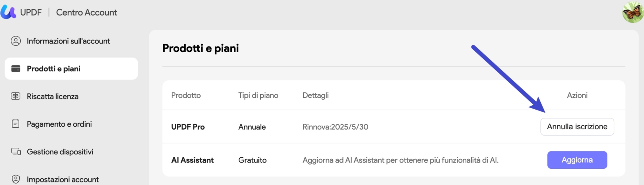The width and height of the screenshot is (644, 185).
Task: Open Pagamento e ordini page
Action: pos(71,124)
